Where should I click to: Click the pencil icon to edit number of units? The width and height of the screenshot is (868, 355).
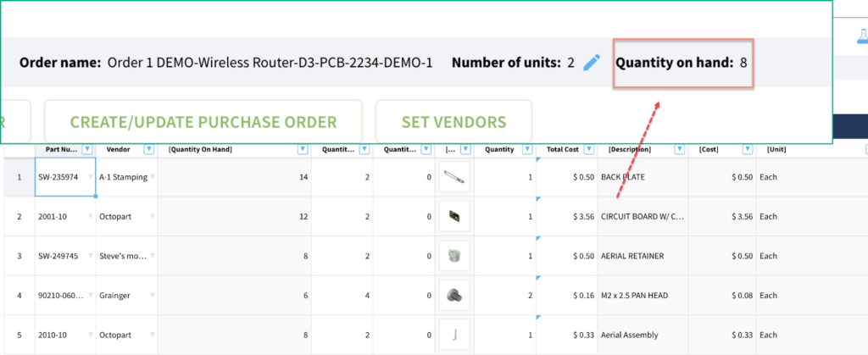click(x=592, y=63)
